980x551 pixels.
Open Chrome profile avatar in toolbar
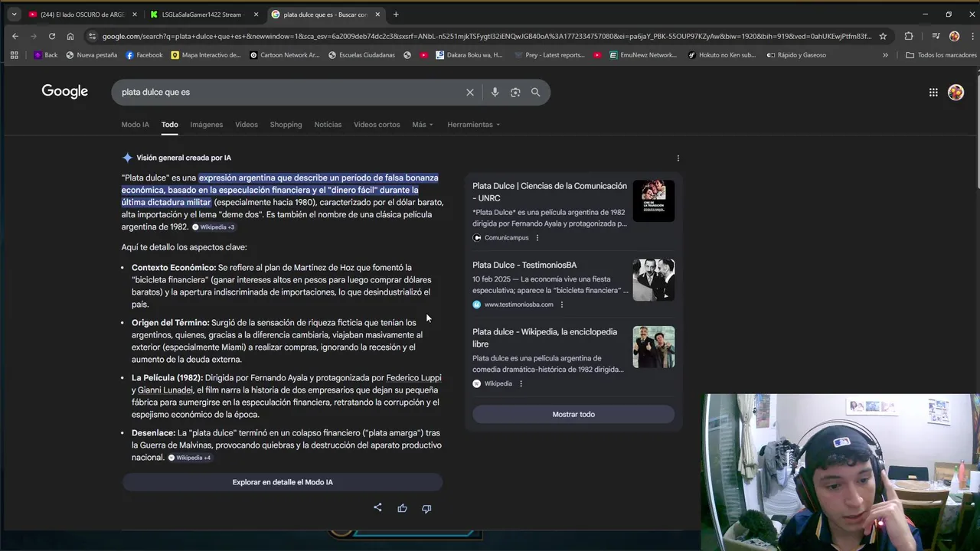[954, 36]
